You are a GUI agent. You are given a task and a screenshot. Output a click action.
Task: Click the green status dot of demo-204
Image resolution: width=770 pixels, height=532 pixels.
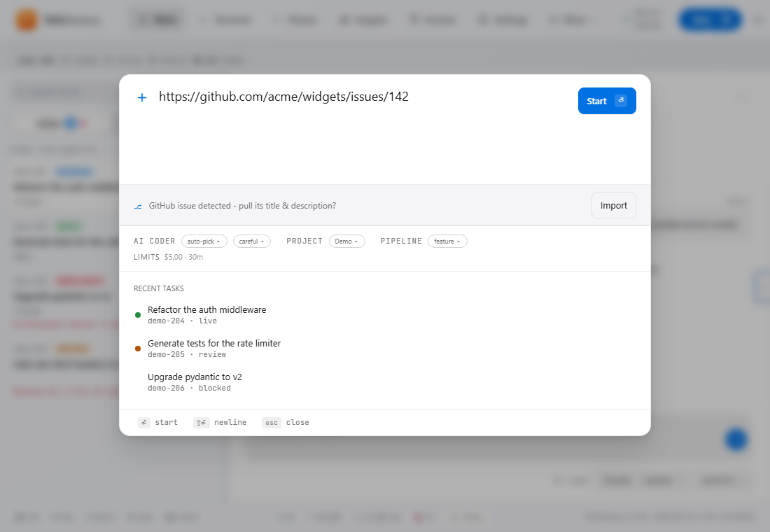point(138,315)
